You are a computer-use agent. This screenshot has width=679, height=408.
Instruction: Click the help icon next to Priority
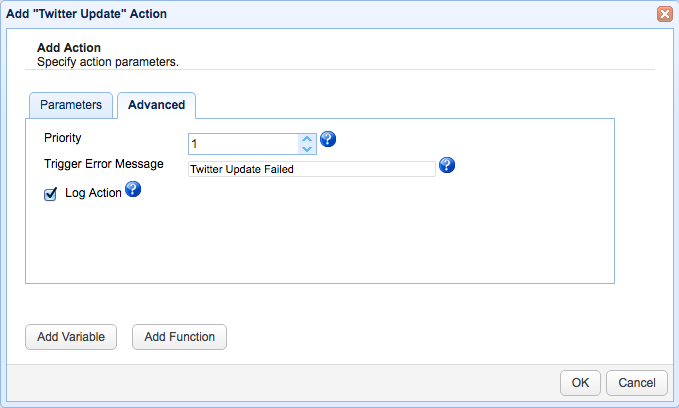[328, 139]
